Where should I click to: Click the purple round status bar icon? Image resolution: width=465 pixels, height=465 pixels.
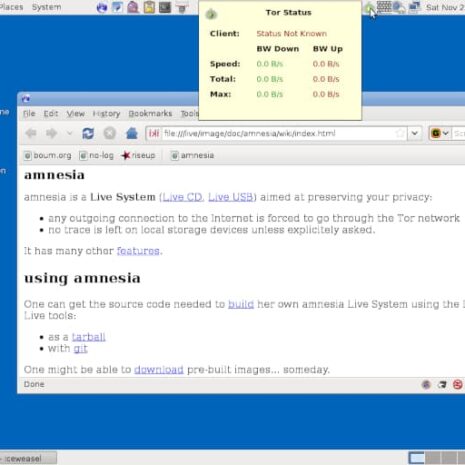pos(426,384)
